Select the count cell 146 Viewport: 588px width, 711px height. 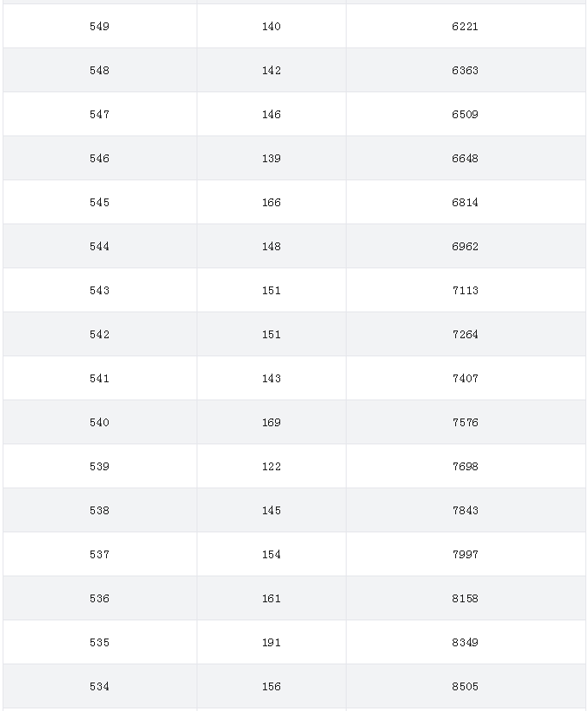272,114
